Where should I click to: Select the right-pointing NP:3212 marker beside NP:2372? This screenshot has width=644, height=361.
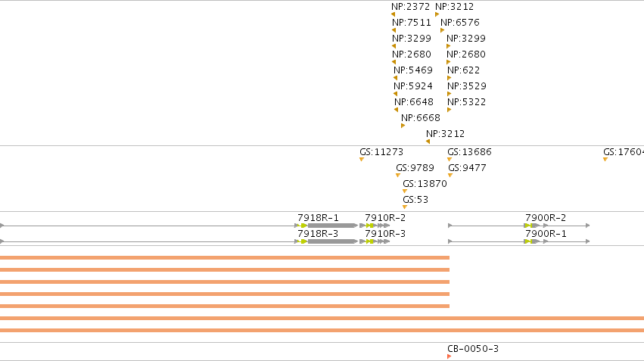tap(437, 15)
